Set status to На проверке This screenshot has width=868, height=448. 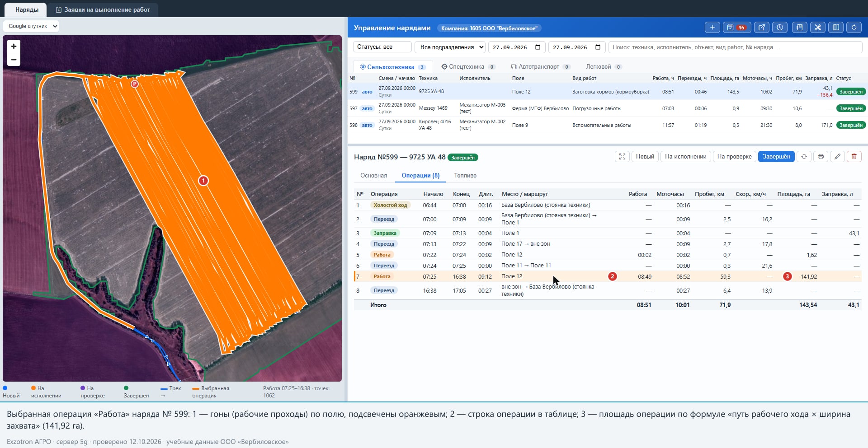point(734,157)
